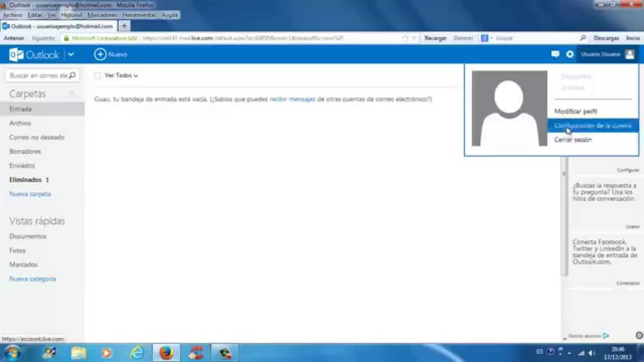This screenshot has width=644, height=362.
Task: Open Internet Explorer from the taskbar
Action: pyautogui.click(x=136, y=353)
